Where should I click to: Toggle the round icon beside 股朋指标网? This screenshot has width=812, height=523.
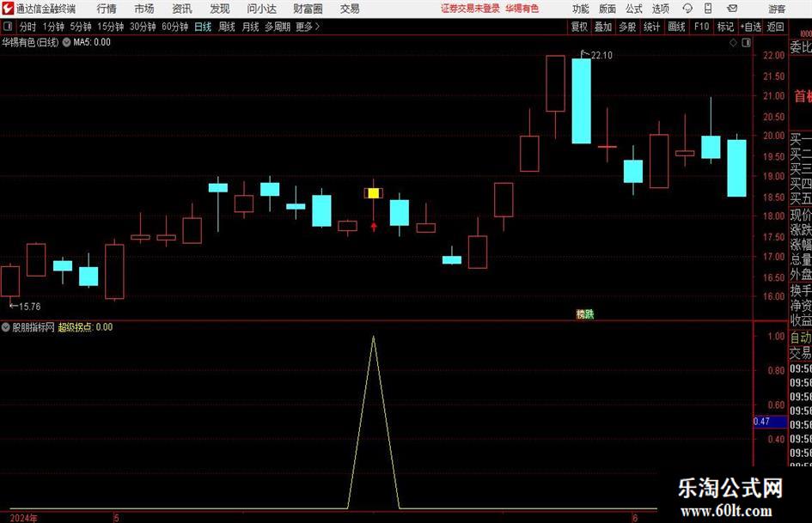pos(5,327)
